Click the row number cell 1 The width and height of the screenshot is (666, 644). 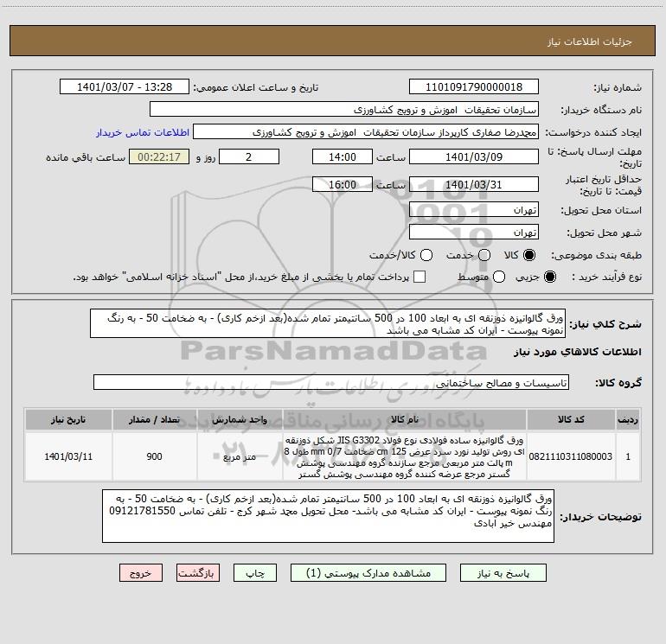(x=628, y=456)
